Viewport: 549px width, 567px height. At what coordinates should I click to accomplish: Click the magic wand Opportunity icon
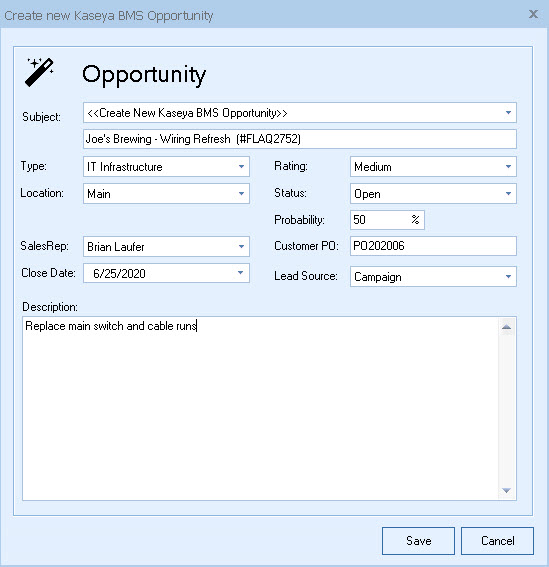pos(39,72)
